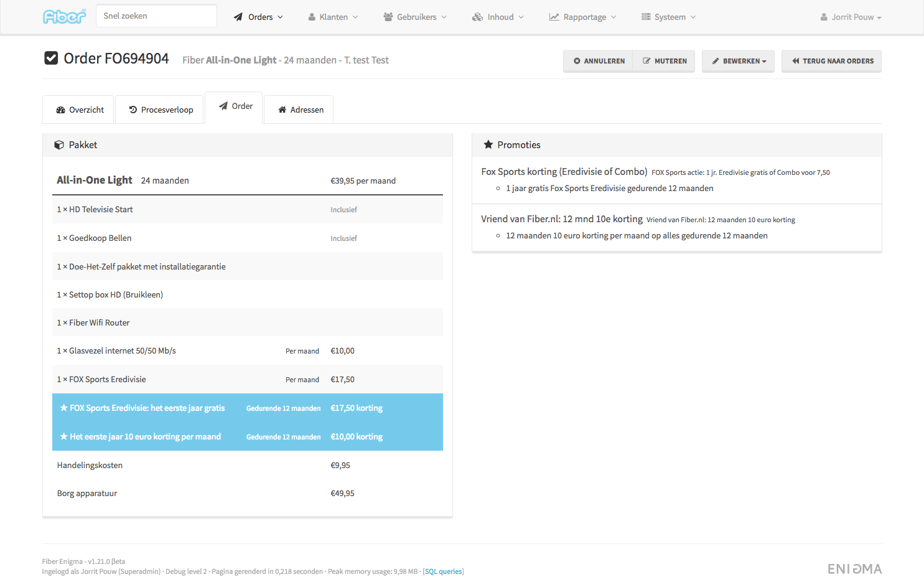Click the Fiber logo in the header
Viewport: 924px width, 587px height.
tap(64, 17)
